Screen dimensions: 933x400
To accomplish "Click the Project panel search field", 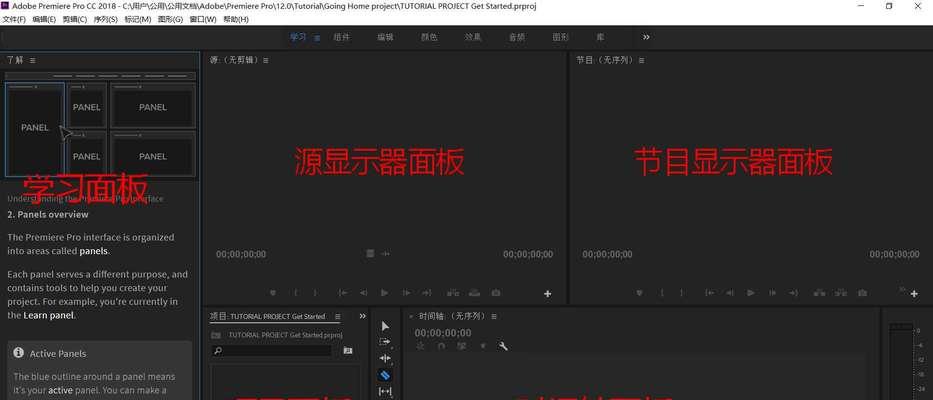I will pos(271,351).
